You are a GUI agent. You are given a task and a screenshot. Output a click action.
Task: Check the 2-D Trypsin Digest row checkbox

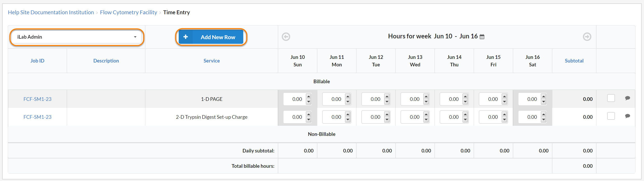(x=611, y=116)
